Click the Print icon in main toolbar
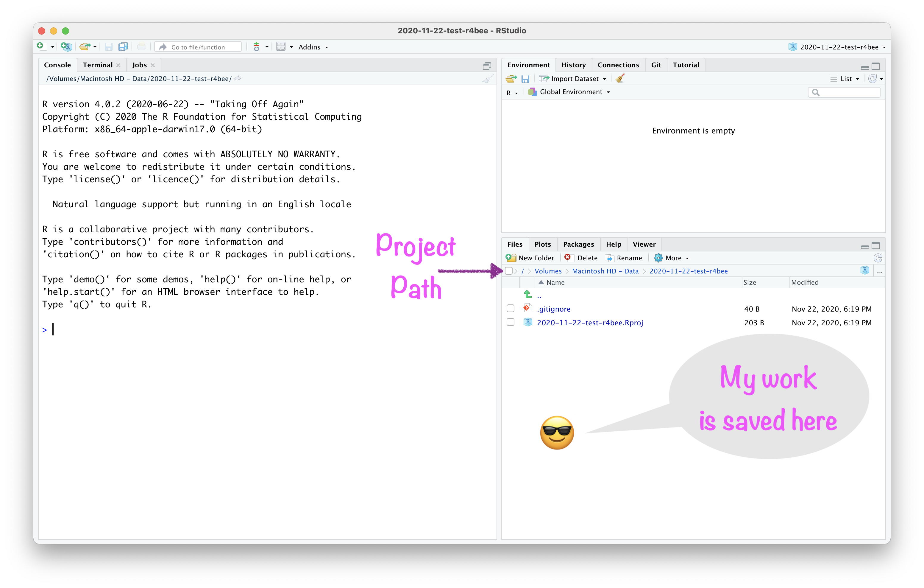 tap(142, 47)
